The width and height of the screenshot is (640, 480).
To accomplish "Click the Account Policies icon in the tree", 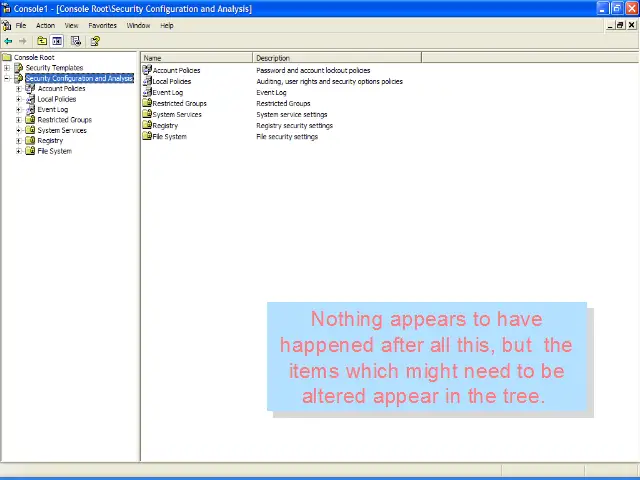I will (30, 88).
